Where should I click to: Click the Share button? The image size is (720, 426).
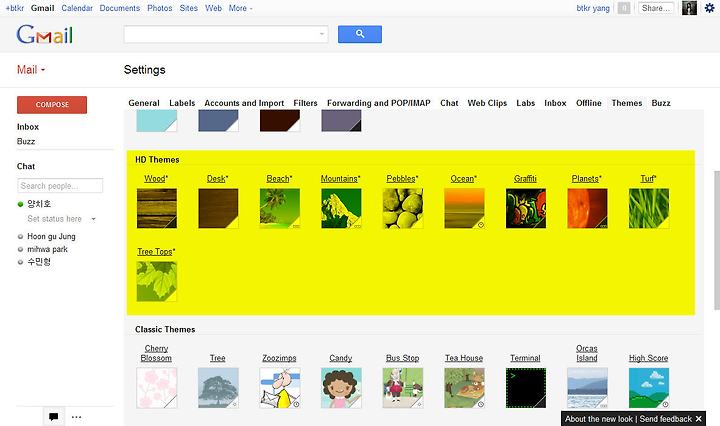click(656, 8)
